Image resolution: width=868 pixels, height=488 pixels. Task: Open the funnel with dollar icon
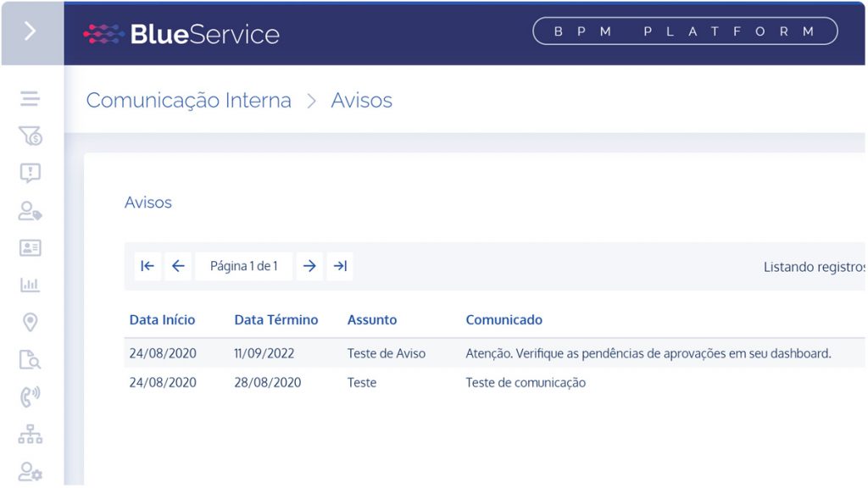click(31, 136)
